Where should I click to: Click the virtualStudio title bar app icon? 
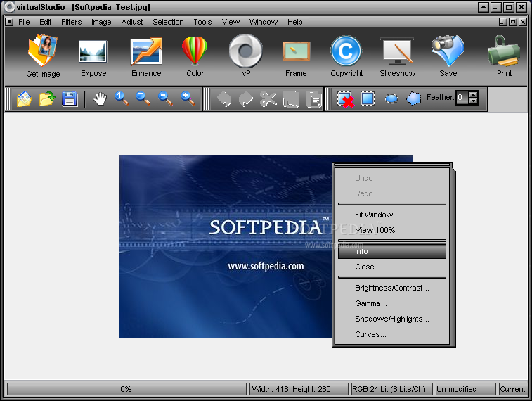click(x=10, y=7)
